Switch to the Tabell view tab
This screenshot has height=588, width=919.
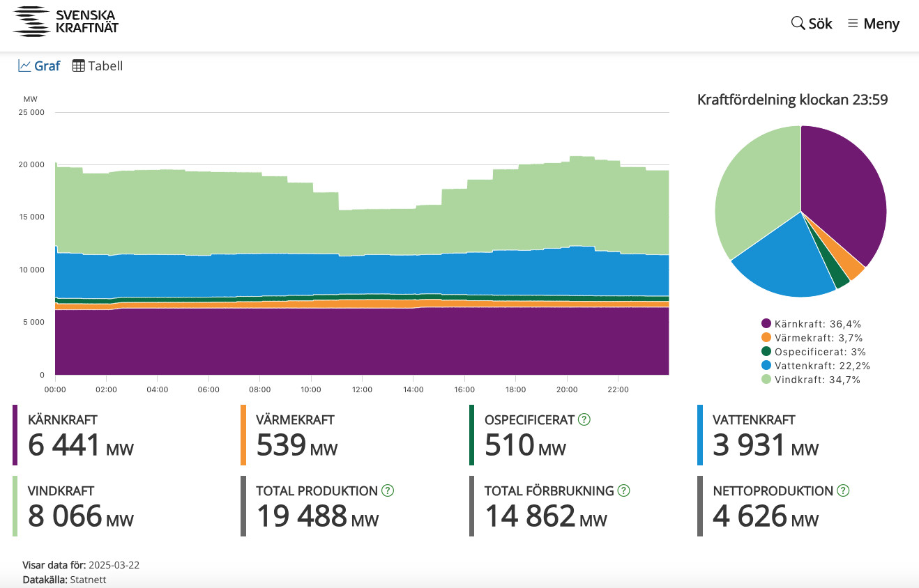click(98, 66)
